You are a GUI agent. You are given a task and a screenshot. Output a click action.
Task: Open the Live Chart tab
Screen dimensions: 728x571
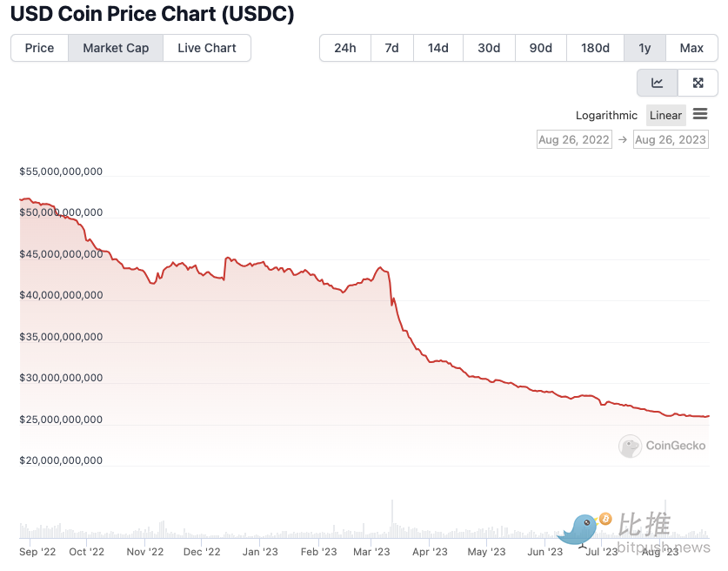207,48
